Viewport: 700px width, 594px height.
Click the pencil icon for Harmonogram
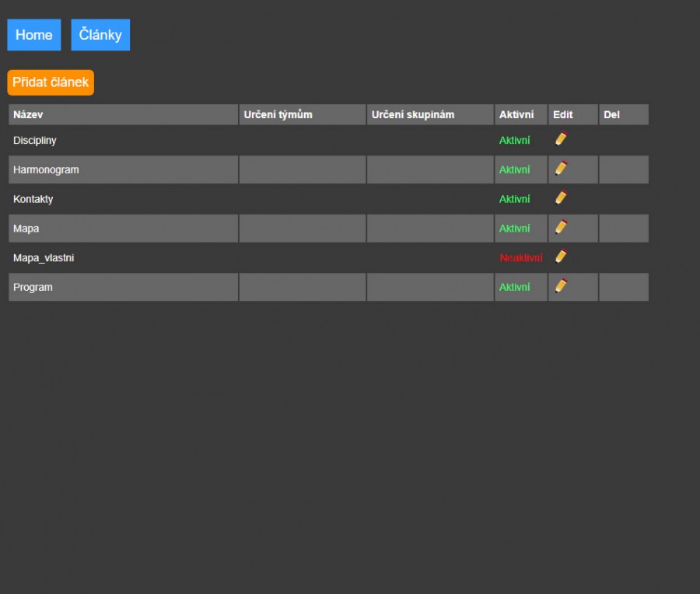pos(561,169)
